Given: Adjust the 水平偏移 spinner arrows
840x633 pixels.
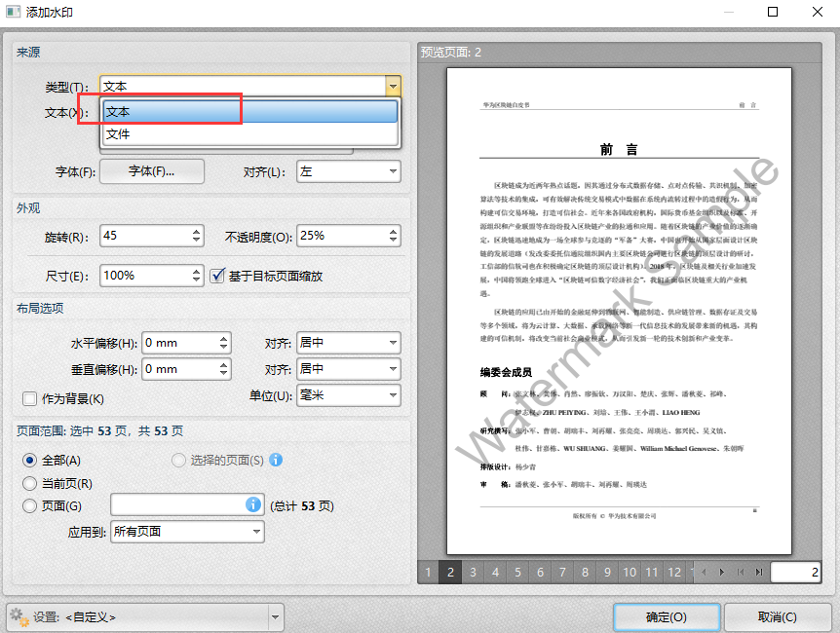Looking at the screenshot, I should (224, 343).
